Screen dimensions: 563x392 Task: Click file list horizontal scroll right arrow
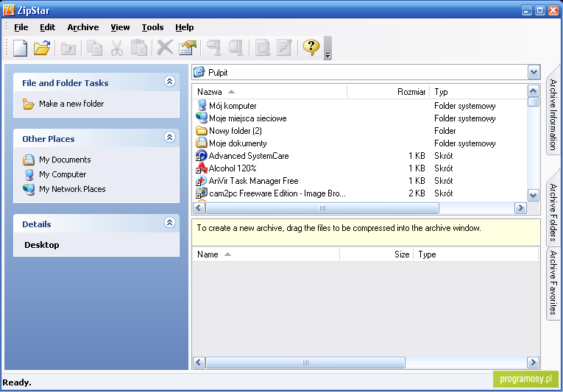click(520, 208)
